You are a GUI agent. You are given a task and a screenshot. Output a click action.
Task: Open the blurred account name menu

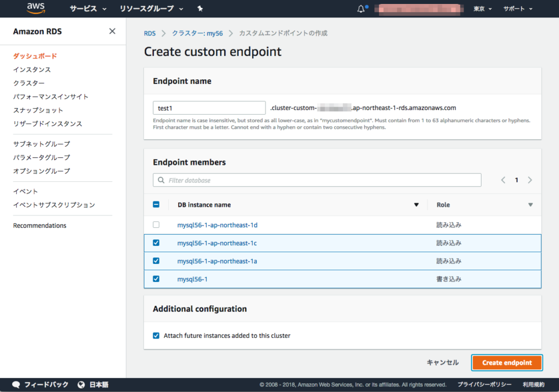coord(419,9)
